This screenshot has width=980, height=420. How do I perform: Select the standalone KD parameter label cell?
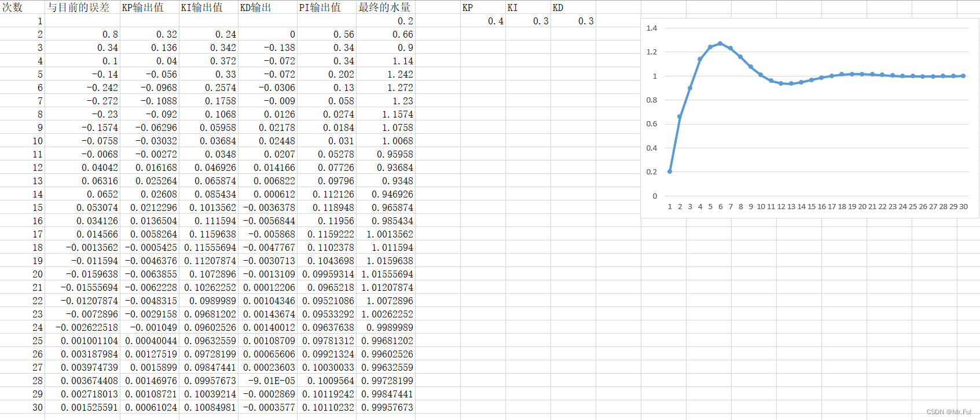[x=573, y=7]
